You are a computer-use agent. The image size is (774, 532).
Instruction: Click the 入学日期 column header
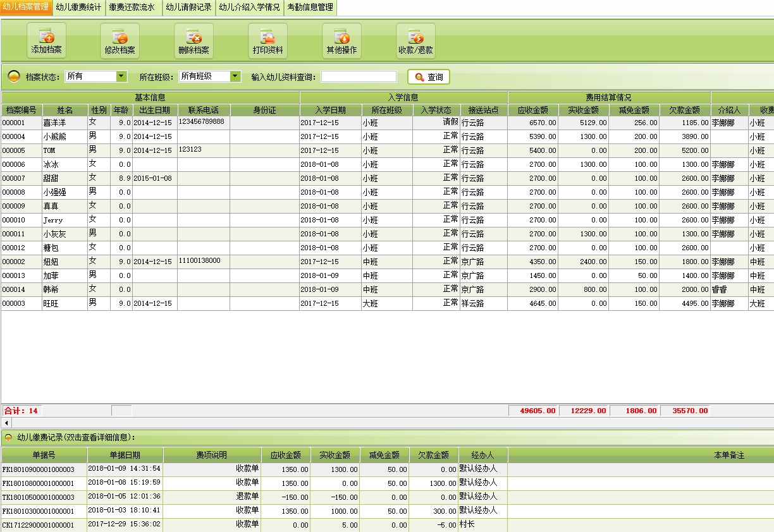[x=330, y=110]
